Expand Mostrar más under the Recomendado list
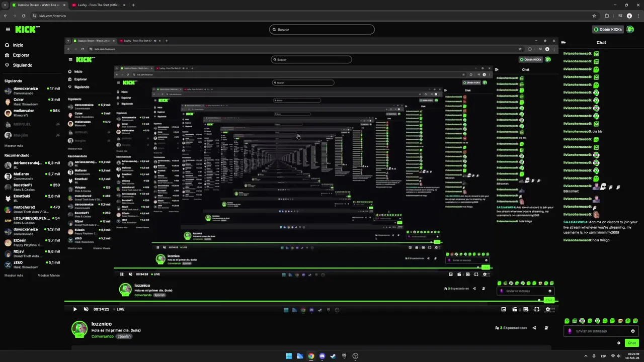 click(x=14, y=276)
